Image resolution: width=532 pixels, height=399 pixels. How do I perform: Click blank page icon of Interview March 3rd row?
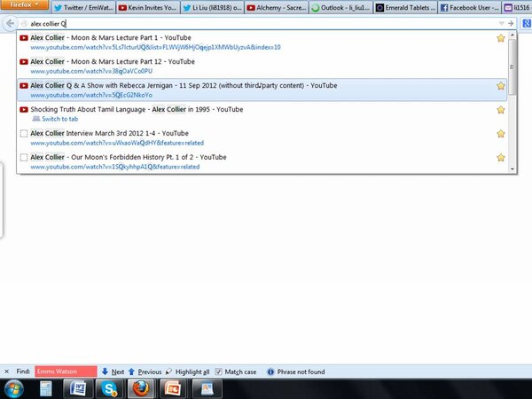(x=24, y=133)
